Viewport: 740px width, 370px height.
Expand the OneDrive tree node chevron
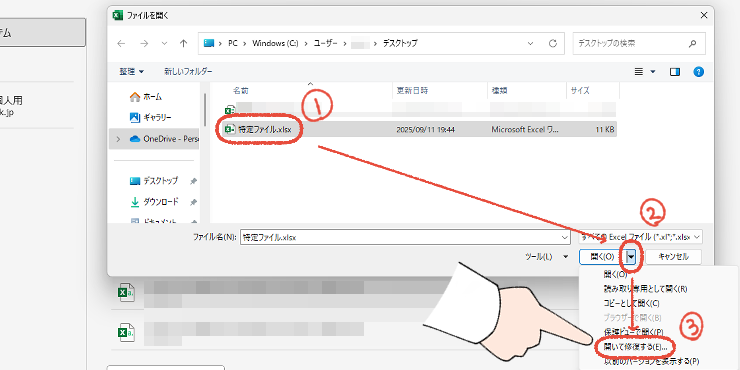(118, 139)
